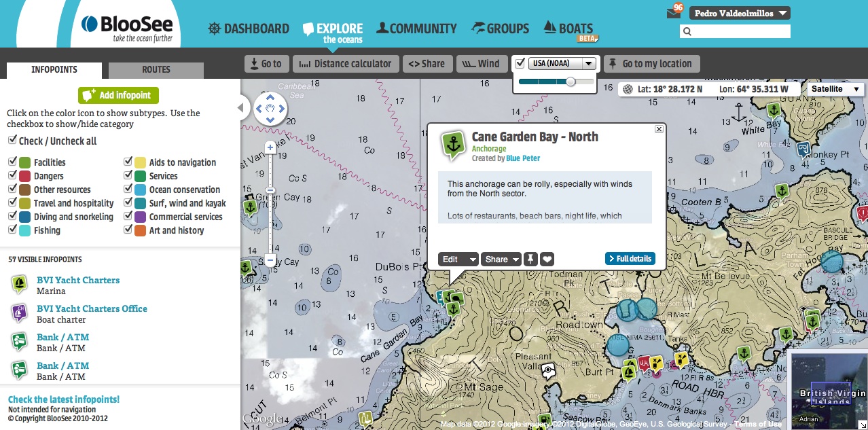Toggle the Fishing category checkbox
The height and width of the screenshot is (430, 868).
click(x=12, y=230)
